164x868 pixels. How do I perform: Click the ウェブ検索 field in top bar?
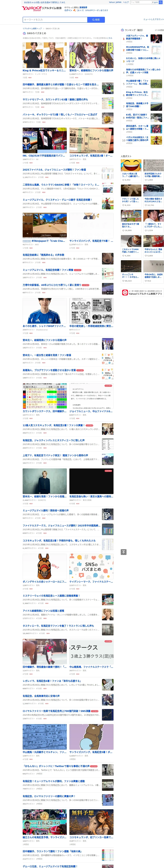click(x=141, y=2)
